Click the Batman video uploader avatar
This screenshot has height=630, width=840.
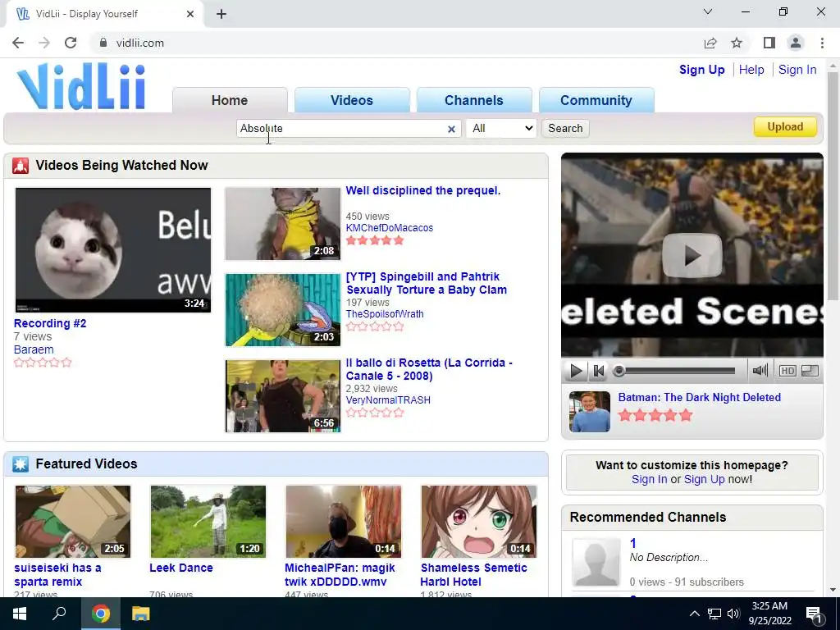[589, 412]
